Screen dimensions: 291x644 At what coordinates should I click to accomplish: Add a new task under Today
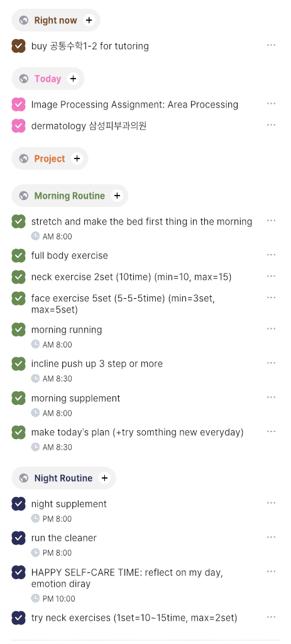pos(73,79)
